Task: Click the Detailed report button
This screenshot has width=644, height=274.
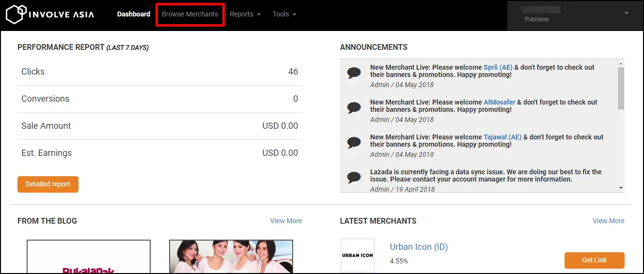Action: (x=48, y=184)
